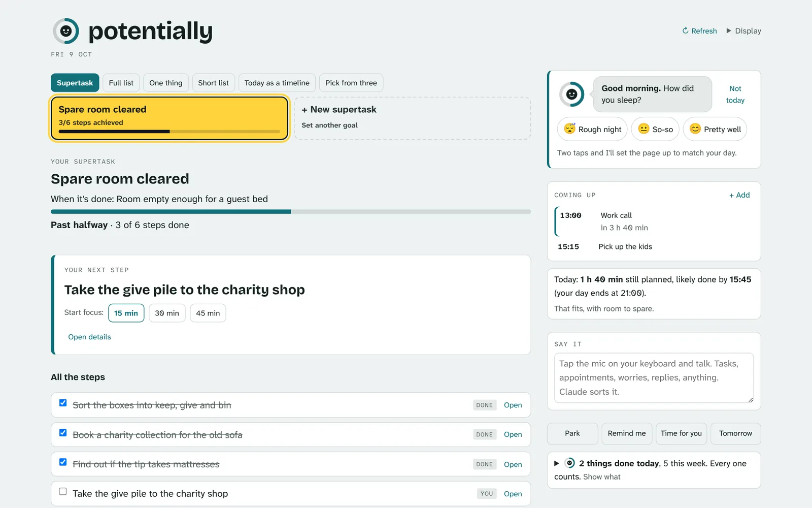Uncheck Book a charity collection step
The width and height of the screenshot is (812, 508).
[63, 433]
